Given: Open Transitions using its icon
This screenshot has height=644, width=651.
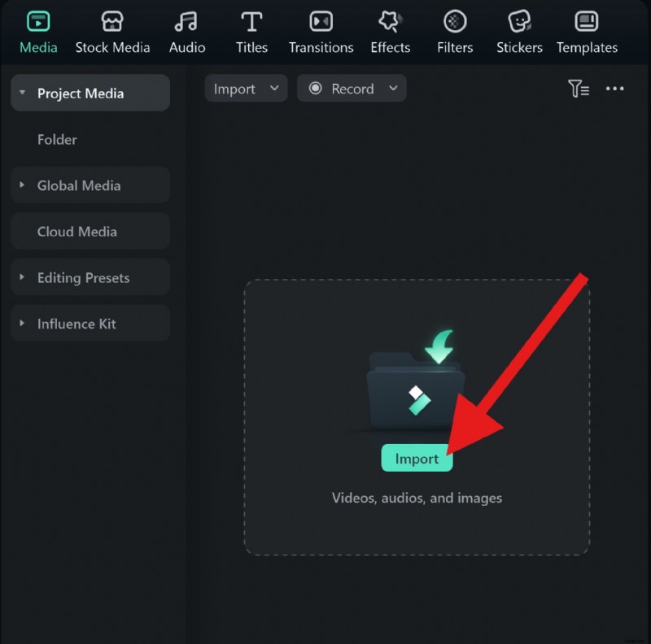Looking at the screenshot, I should pos(321,21).
